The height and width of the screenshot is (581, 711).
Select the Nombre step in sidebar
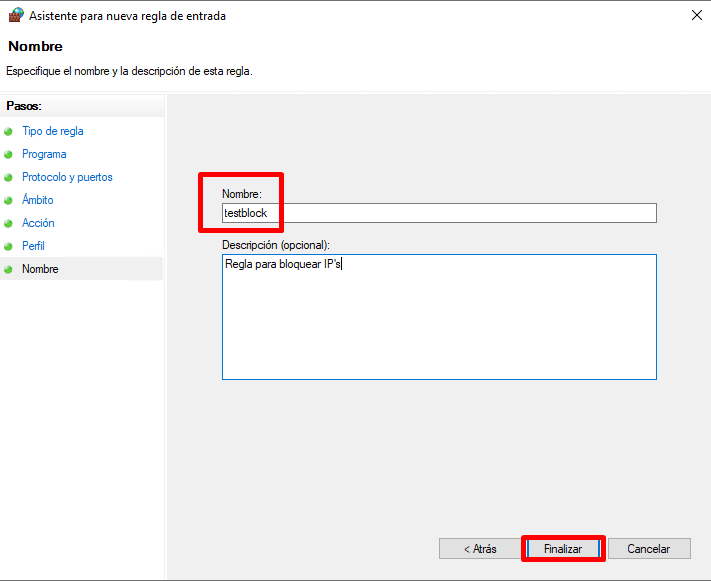40,269
